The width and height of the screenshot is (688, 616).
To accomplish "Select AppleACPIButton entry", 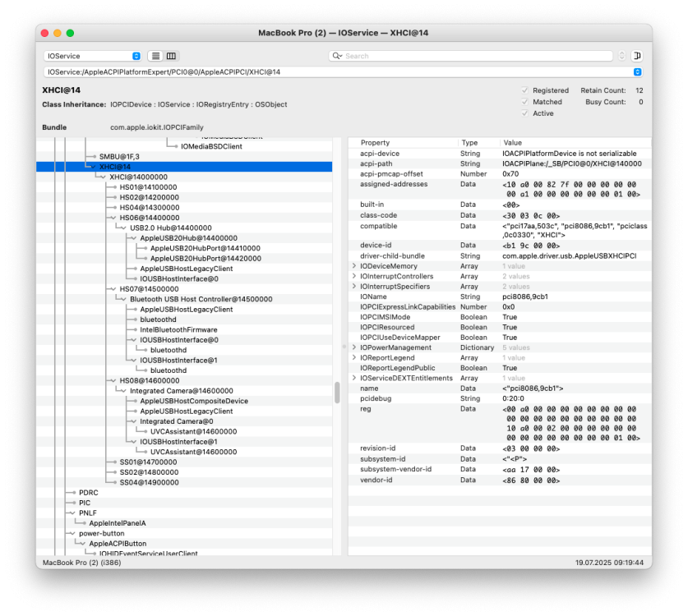I will [184, 544].
